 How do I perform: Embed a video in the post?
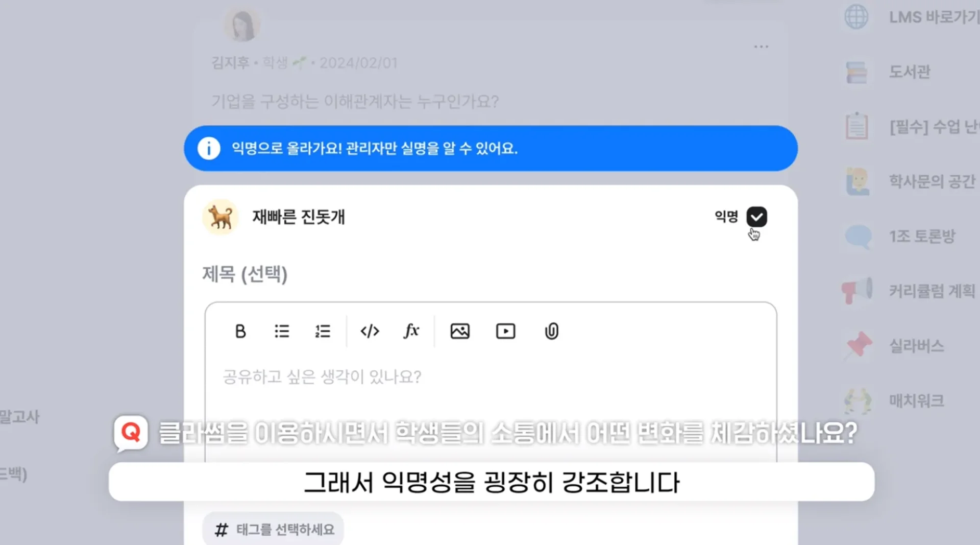[505, 331]
